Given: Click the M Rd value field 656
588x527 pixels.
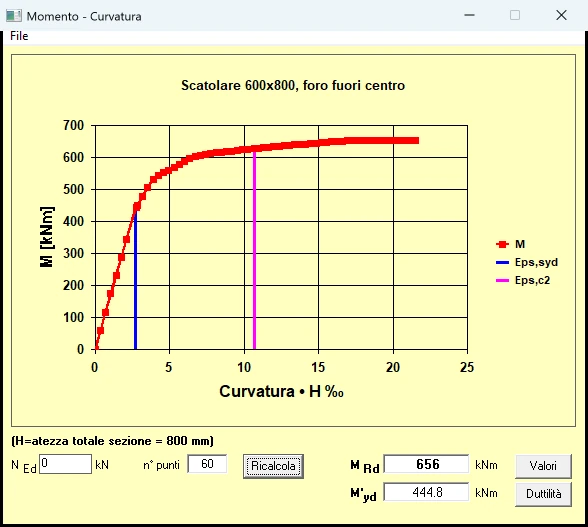Looking at the screenshot, I should coord(426,464).
